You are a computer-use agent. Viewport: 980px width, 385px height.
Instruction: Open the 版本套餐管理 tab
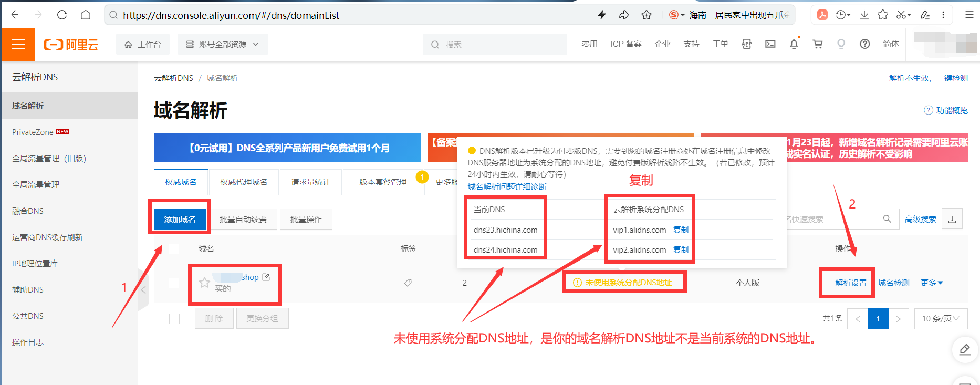pyautogui.click(x=383, y=182)
